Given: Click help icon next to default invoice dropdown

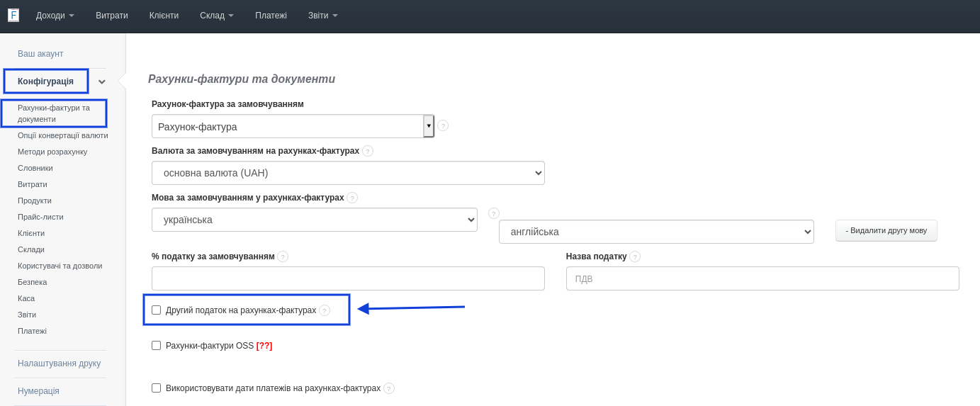Looking at the screenshot, I should pos(443,125).
